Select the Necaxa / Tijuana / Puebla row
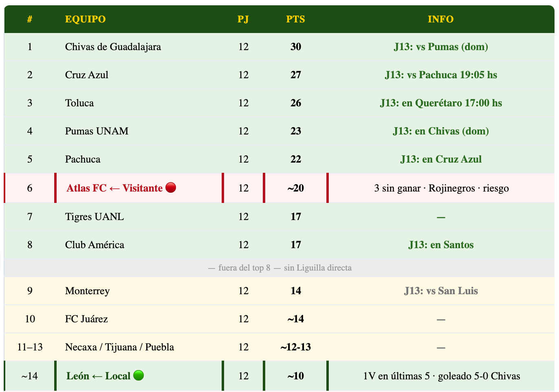The image size is (559, 392). click(x=119, y=347)
